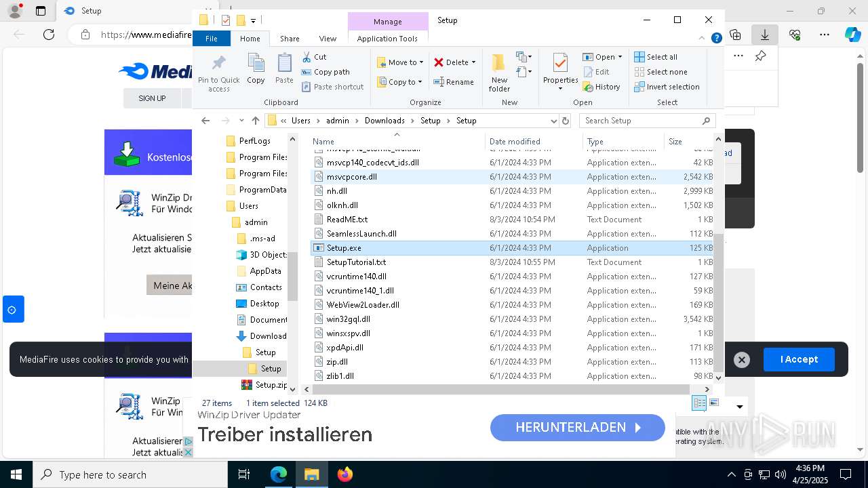Screen dimensions: 868x488
Task: Click the horizontal scrollbar in file list
Action: tap(501, 389)
